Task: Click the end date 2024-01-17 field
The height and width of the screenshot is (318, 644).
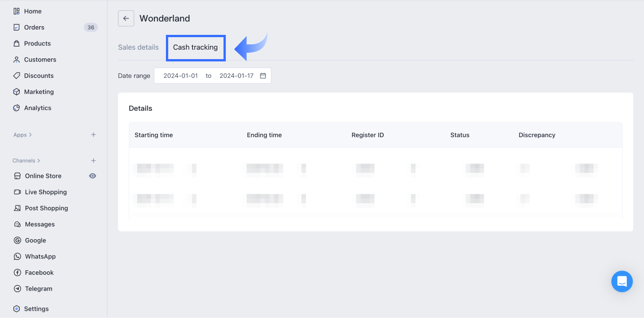Action: click(236, 76)
